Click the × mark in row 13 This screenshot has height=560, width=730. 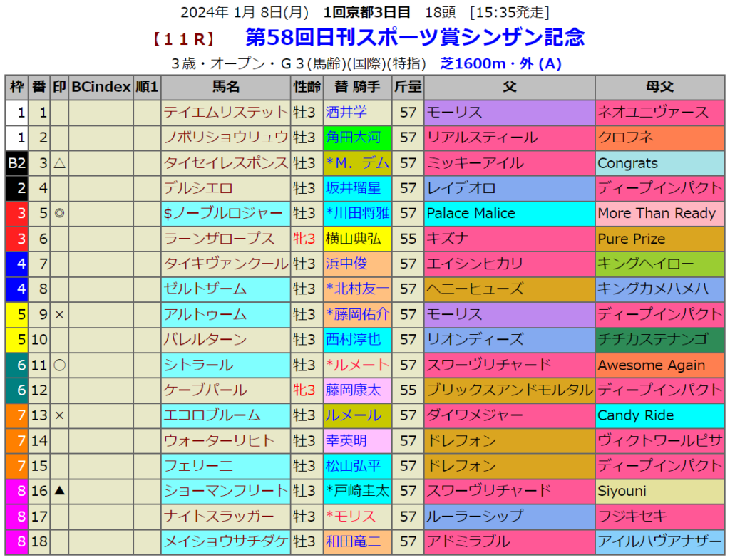pos(59,415)
